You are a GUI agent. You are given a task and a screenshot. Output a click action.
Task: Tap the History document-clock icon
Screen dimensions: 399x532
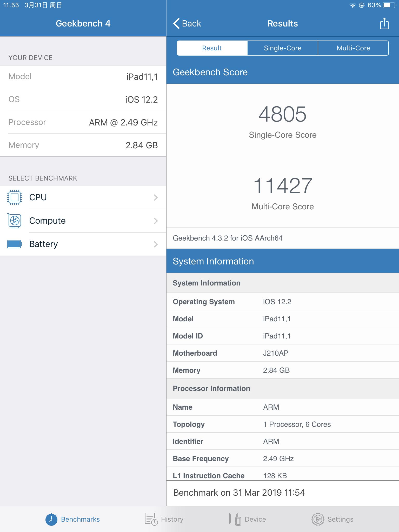(x=151, y=519)
